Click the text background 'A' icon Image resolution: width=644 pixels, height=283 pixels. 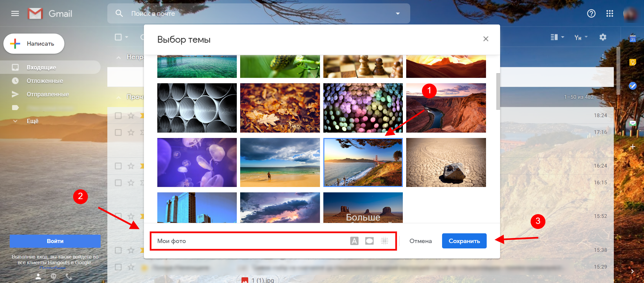(x=354, y=241)
